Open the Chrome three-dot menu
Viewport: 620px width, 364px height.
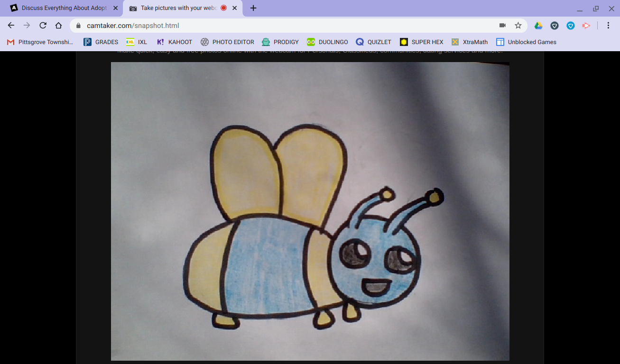pos(608,26)
